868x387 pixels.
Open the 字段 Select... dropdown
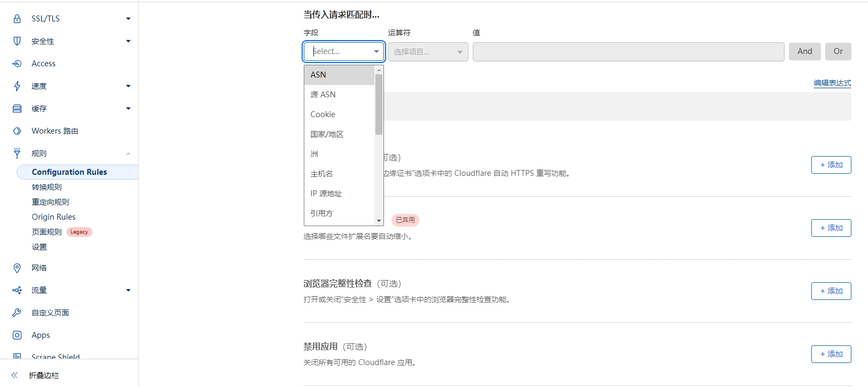(344, 51)
